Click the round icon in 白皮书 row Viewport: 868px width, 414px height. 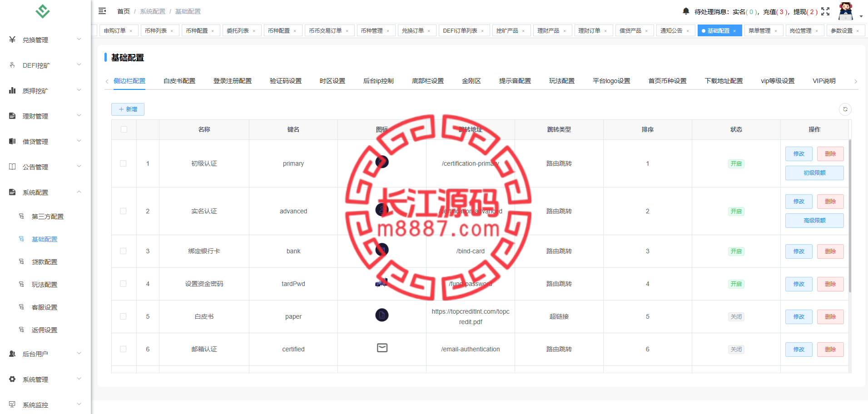tap(382, 315)
